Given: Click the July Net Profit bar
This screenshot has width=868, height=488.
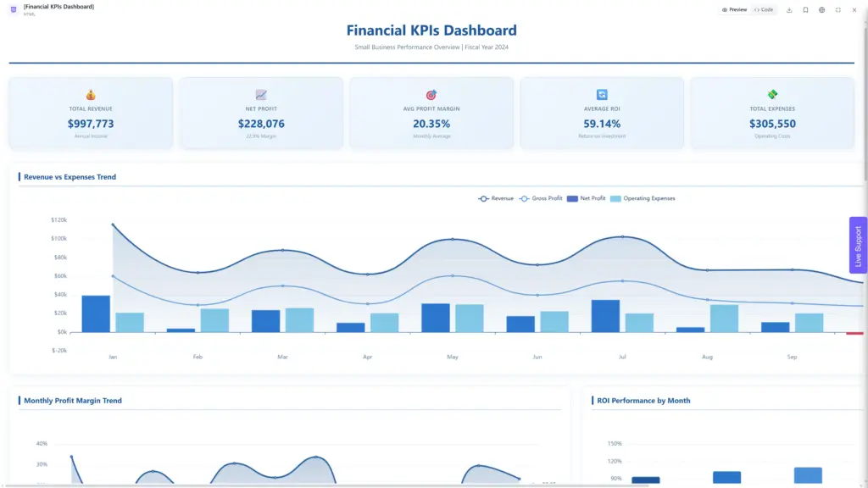Looking at the screenshot, I should tap(605, 316).
